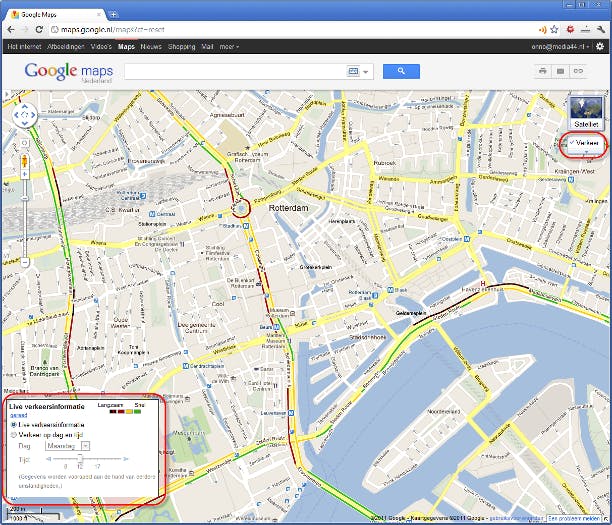Click the browser forward arrow
This screenshot has width=612, height=525.
click(x=25, y=30)
